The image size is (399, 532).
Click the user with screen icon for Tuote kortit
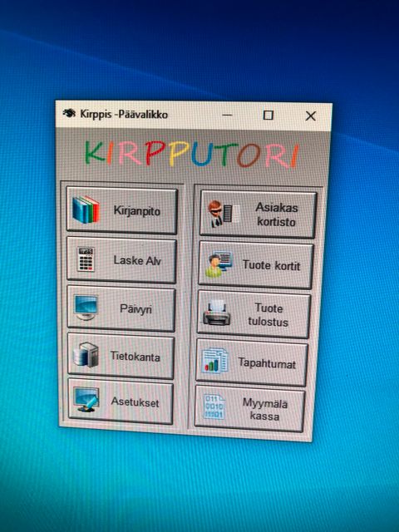[219, 264]
